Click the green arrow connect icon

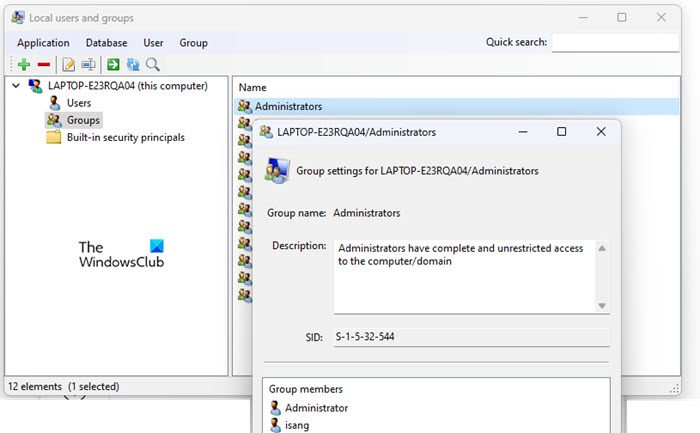[113, 65]
